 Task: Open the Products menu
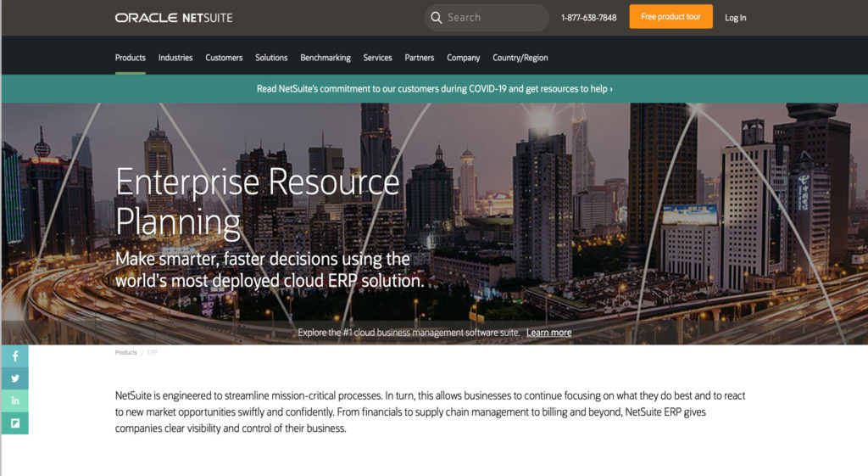click(x=130, y=58)
